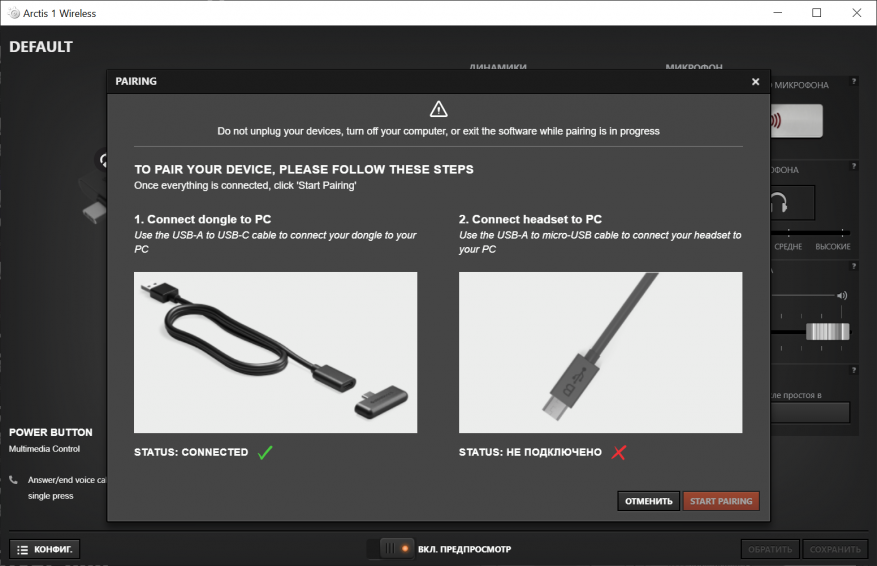Click the СОХРАНИТЬ save button

coord(835,549)
